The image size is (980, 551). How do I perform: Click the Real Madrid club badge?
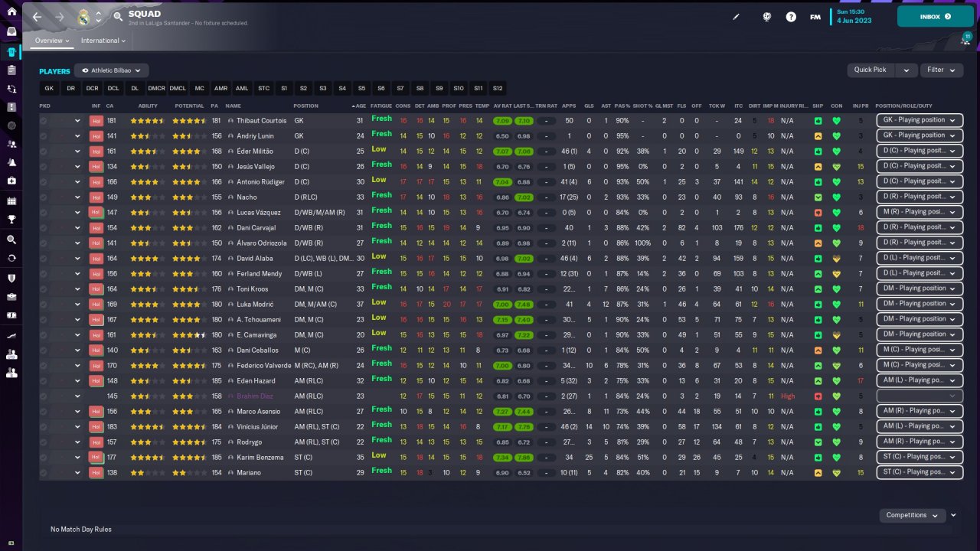point(83,16)
